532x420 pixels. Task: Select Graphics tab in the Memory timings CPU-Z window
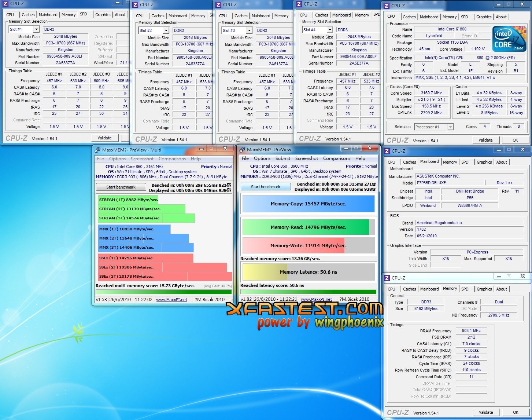tap(484, 289)
